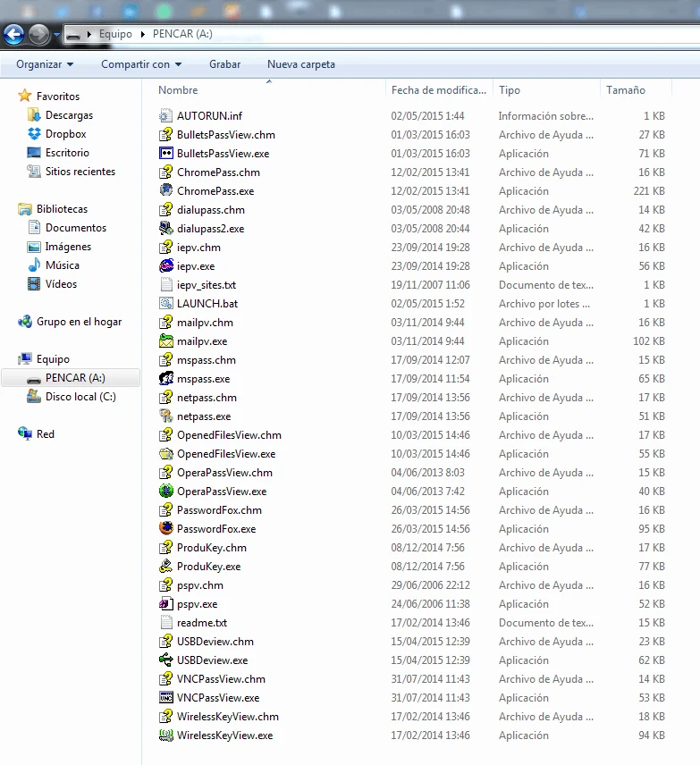Image resolution: width=700 pixels, height=765 pixels.
Task: Select Equipo computer icon in sidebar
Action: 25,359
